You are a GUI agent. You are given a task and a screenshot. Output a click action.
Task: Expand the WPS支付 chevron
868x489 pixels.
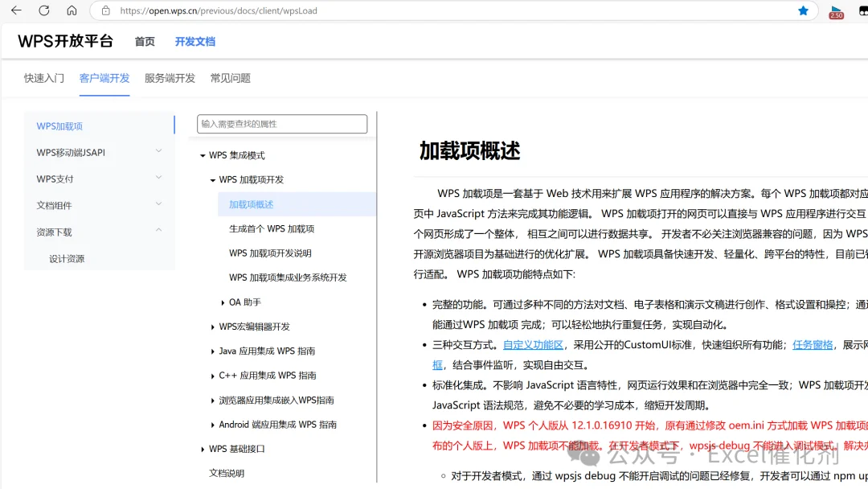point(159,178)
